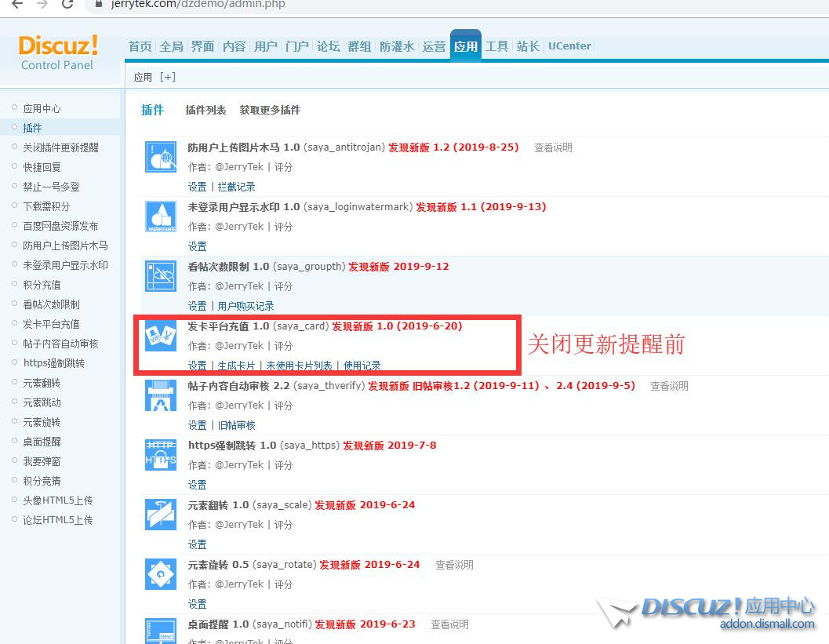Click the https强制跳转 plugin icon
This screenshot has height=644, width=829.
pyautogui.click(x=161, y=455)
